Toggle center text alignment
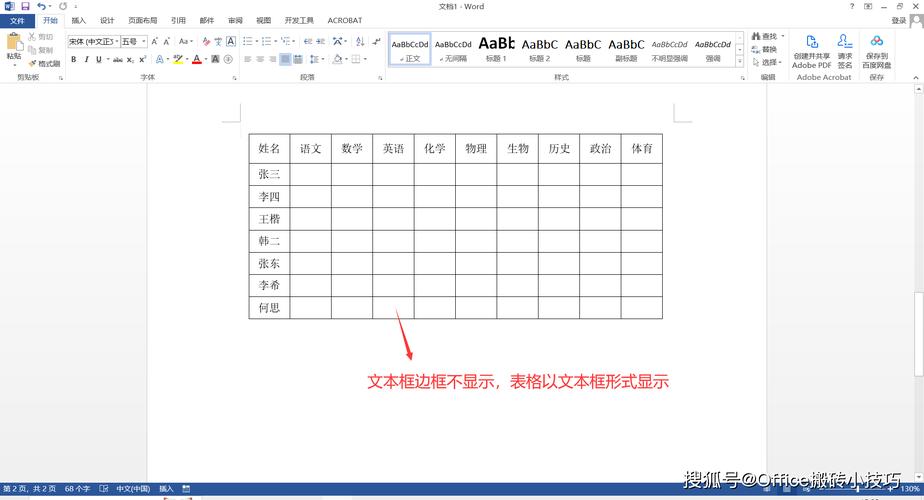 click(260, 59)
